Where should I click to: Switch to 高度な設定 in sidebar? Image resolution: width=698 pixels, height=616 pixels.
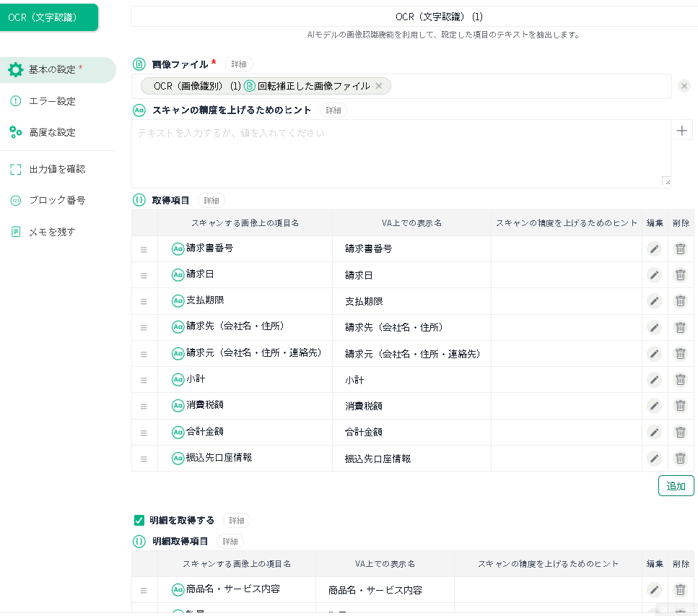click(52, 132)
